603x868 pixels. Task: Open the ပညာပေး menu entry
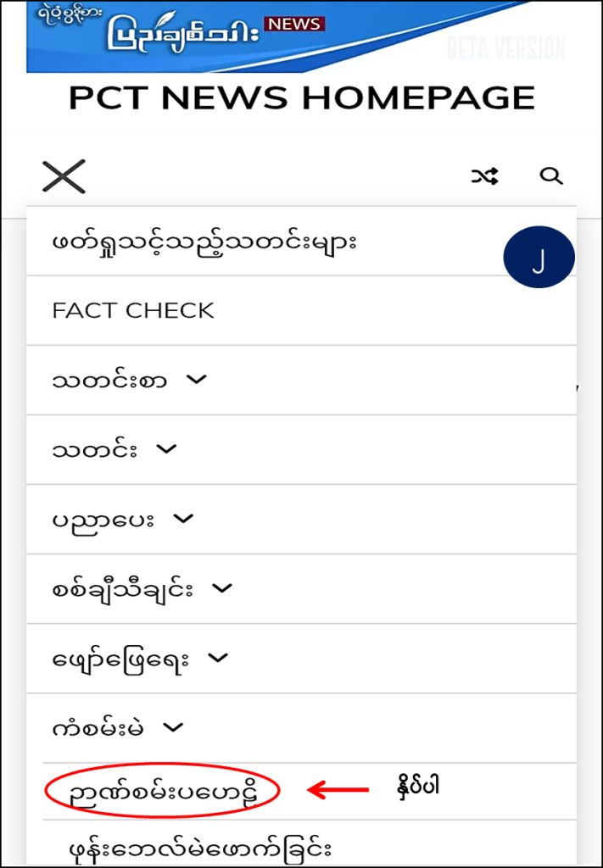point(103,519)
